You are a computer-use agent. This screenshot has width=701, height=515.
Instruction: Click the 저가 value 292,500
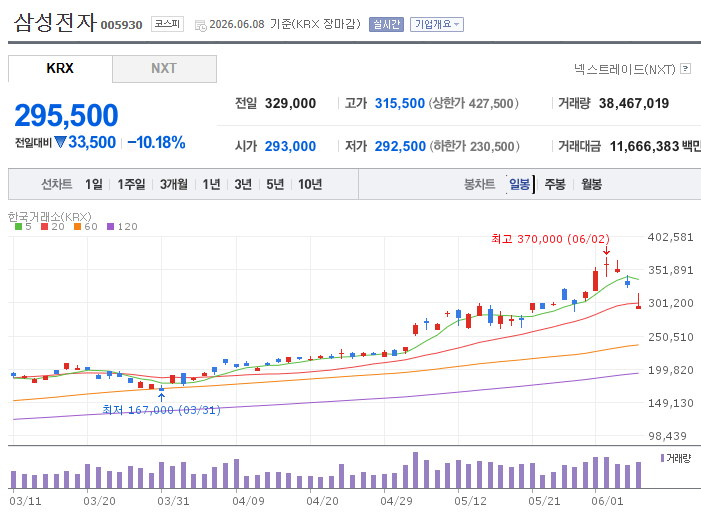(400, 146)
